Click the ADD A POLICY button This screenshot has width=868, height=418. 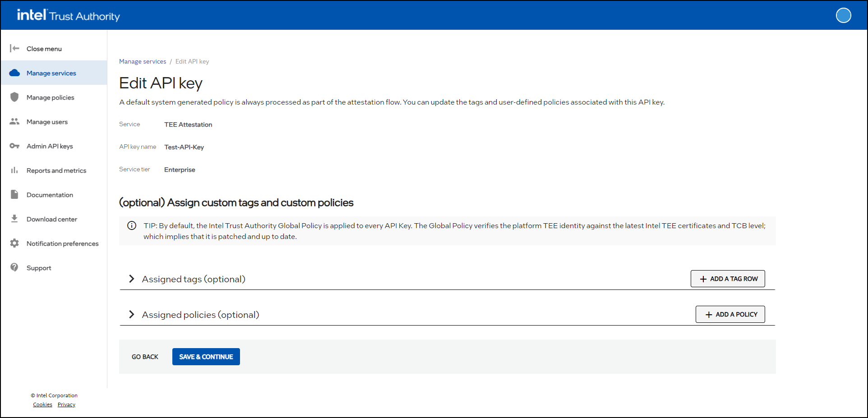click(730, 314)
